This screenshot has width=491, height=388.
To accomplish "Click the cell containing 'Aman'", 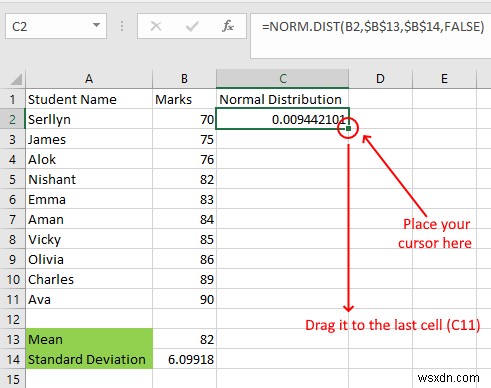I will 89,219.
